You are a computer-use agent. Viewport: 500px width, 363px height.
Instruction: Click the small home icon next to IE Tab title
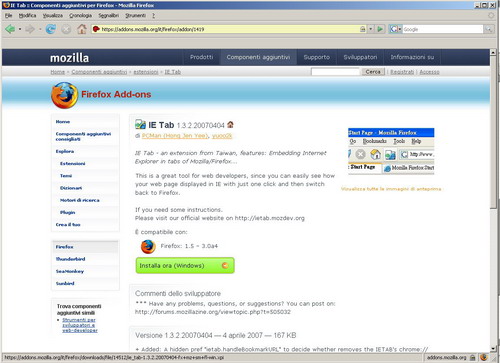[x=230, y=125]
